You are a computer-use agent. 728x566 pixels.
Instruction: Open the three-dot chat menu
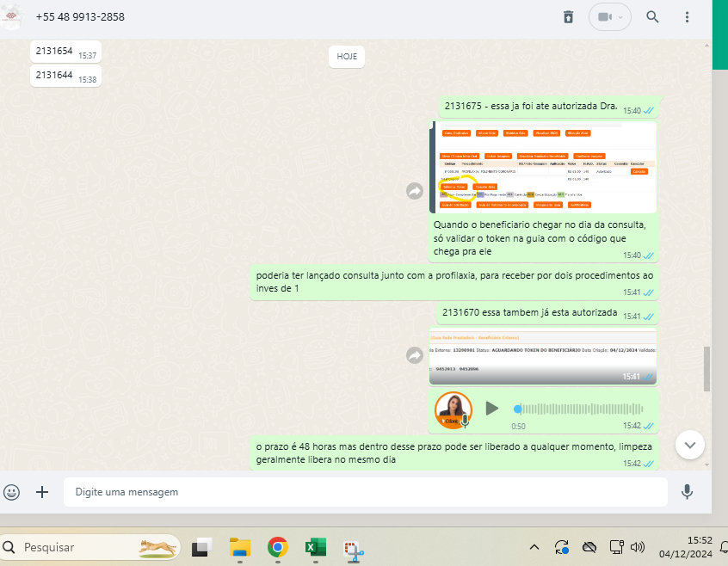tap(688, 17)
